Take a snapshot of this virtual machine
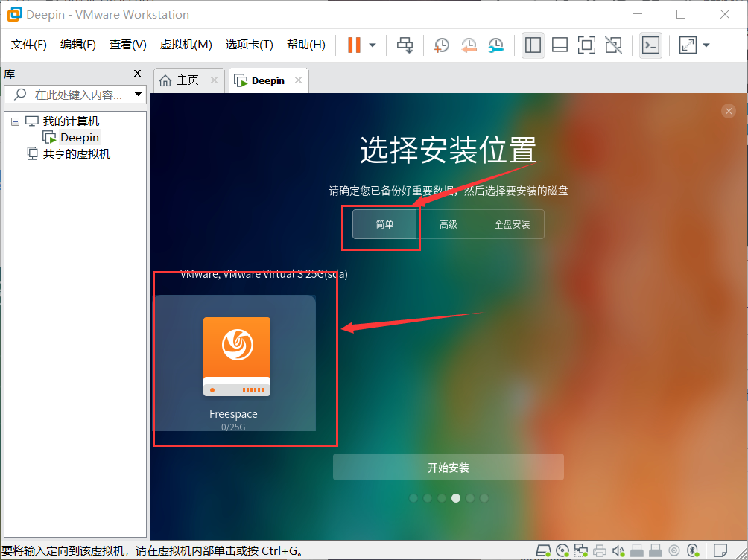This screenshot has height=560, width=748. click(442, 45)
